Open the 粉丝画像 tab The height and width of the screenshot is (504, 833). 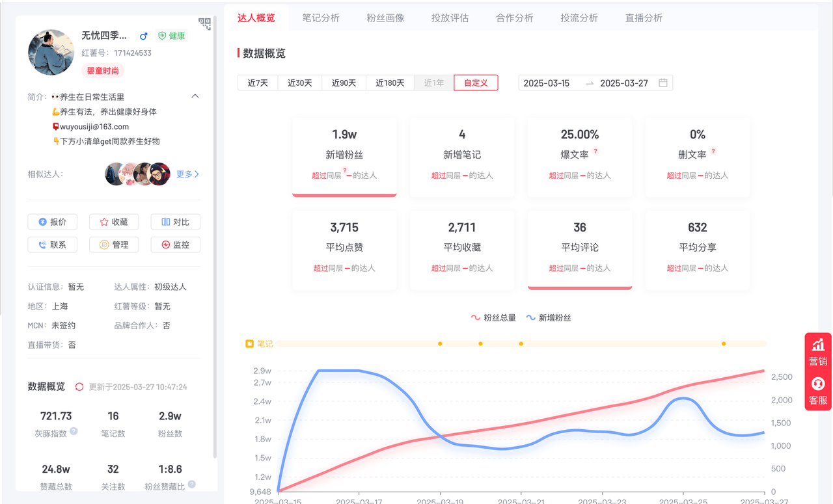click(x=385, y=18)
